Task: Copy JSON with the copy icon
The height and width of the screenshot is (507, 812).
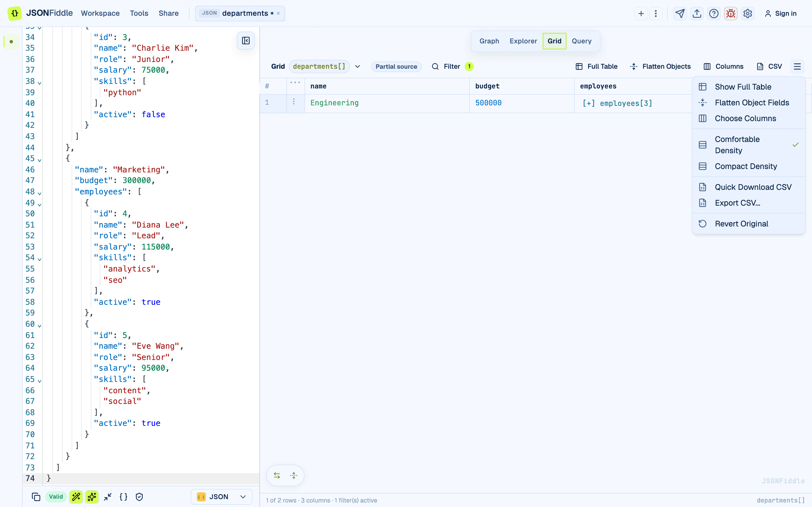Action: click(x=36, y=497)
